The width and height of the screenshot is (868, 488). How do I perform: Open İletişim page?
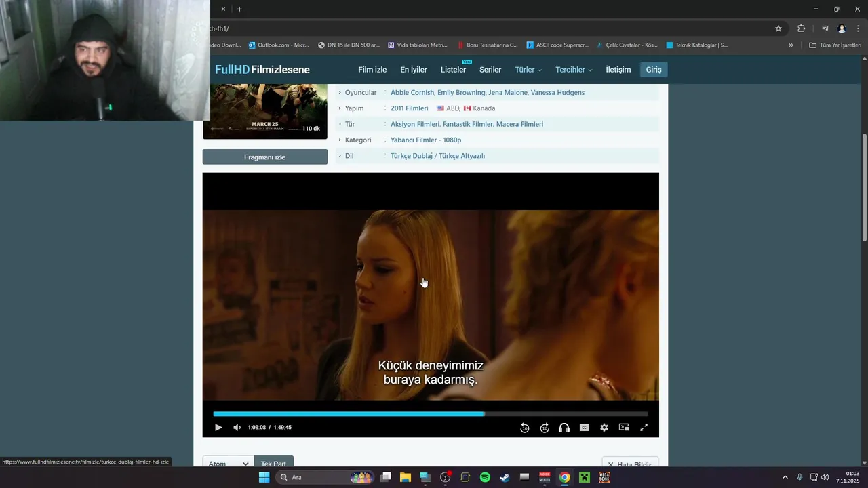(x=618, y=70)
